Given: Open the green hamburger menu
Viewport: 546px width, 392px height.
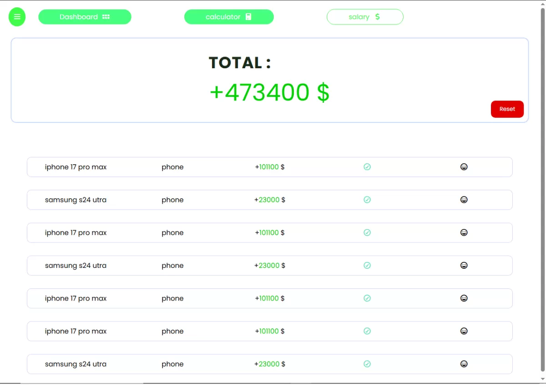Looking at the screenshot, I should click(17, 17).
